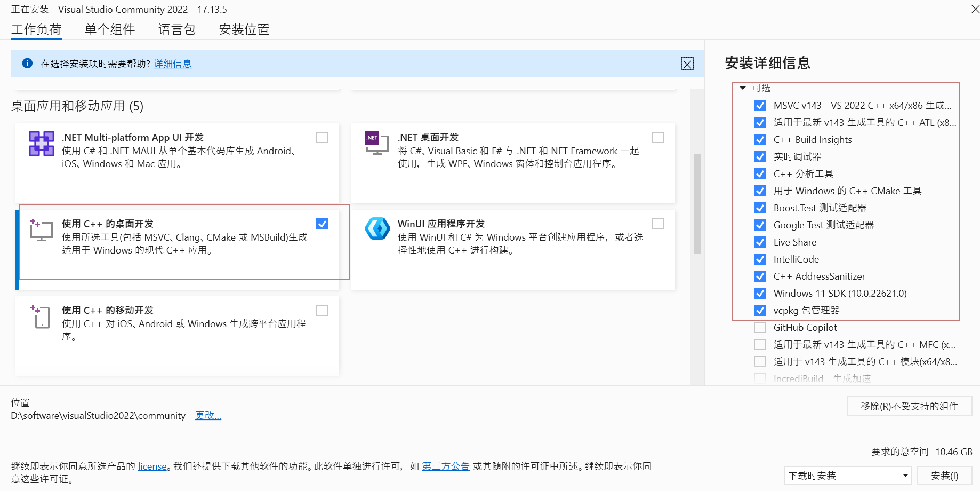Screen dimensions: 980x491
Task: Uncheck MSVC v143 build tools component
Action: click(x=760, y=106)
